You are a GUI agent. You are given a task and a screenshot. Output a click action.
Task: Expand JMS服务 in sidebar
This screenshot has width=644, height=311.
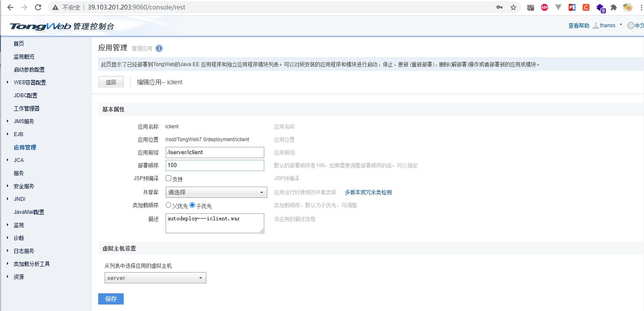coord(8,121)
